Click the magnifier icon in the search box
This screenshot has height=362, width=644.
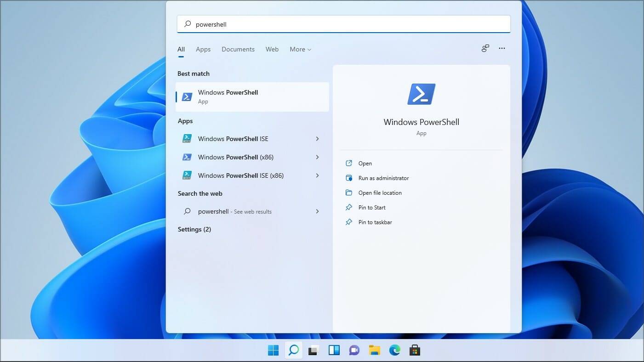[x=188, y=24]
